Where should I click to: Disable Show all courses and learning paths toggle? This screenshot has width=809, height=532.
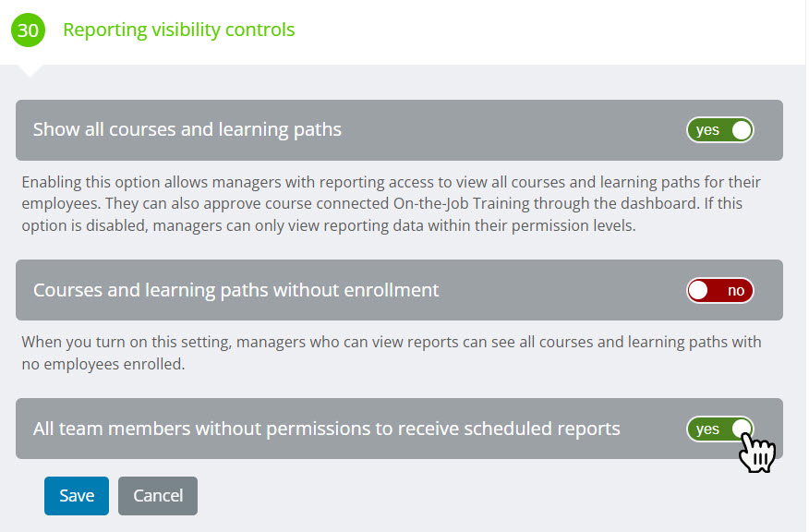[x=719, y=130]
